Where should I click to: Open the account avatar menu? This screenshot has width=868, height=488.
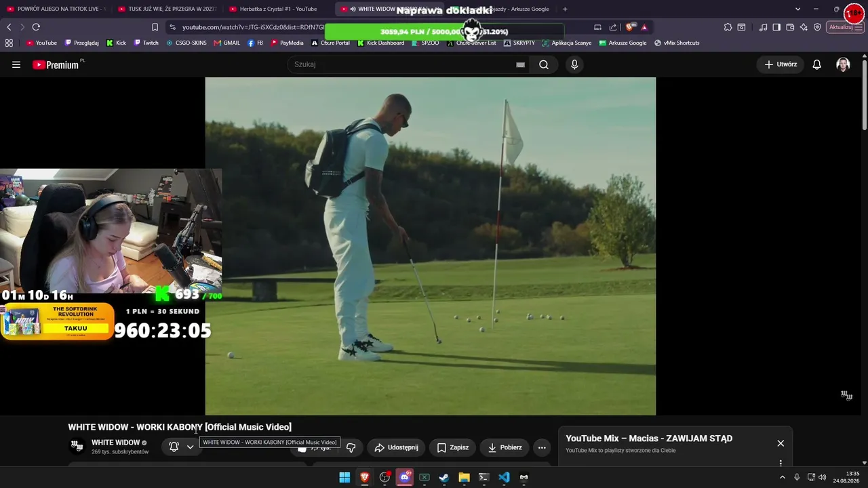point(843,64)
